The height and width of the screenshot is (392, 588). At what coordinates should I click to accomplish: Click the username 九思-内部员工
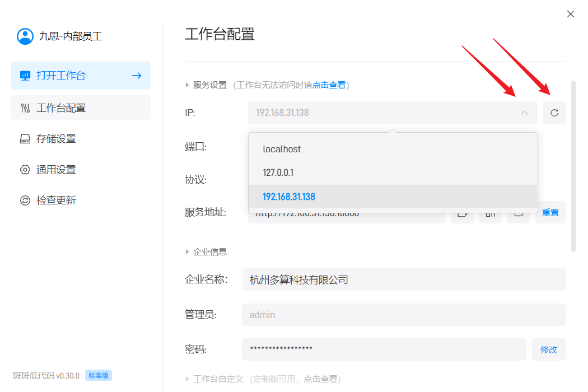[71, 36]
